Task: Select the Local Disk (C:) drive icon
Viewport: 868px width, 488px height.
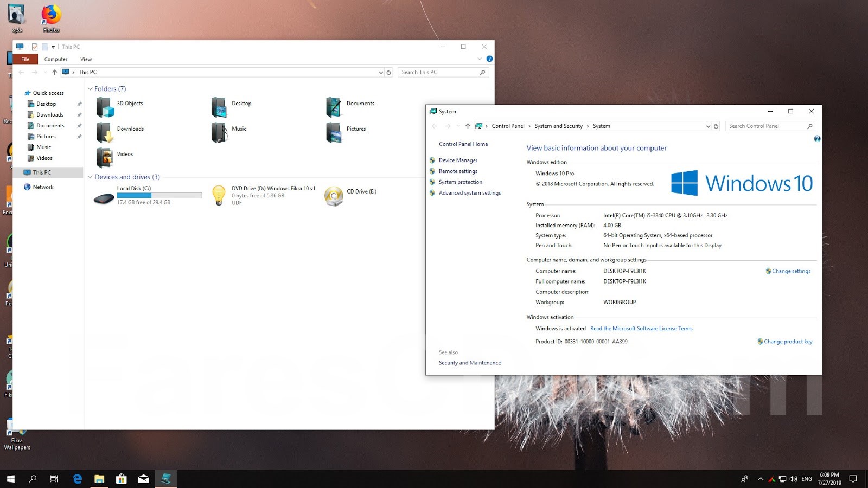Action: [104, 198]
